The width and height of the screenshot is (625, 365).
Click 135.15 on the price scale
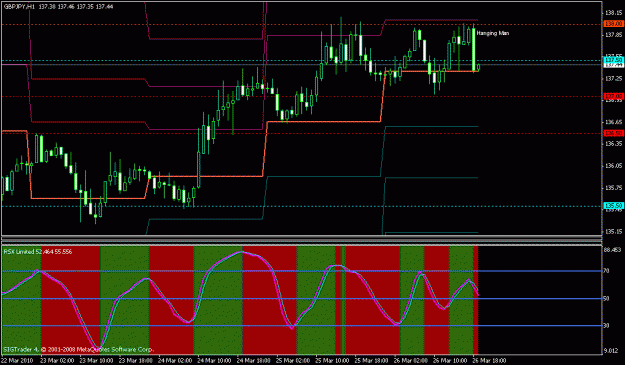[614, 231]
